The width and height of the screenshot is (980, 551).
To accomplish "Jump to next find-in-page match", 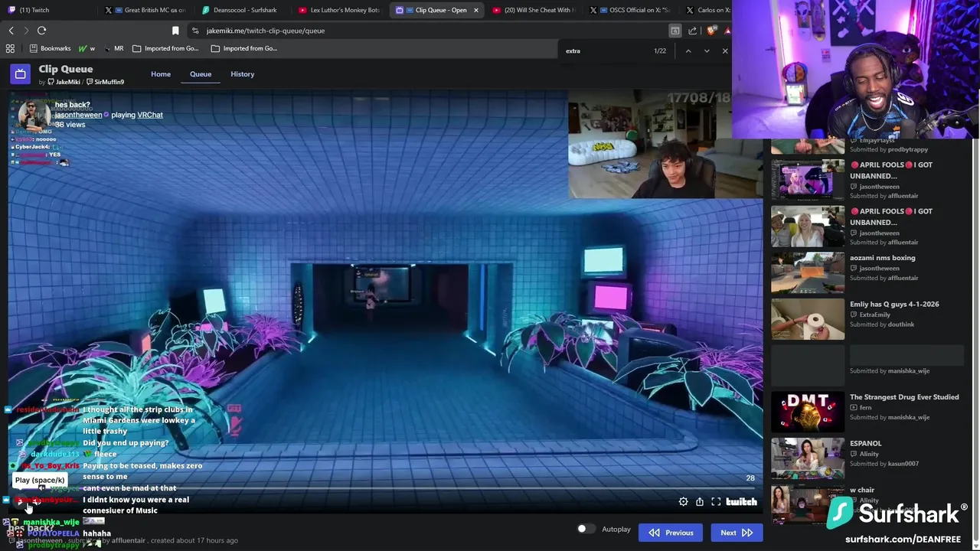I will pos(707,51).
